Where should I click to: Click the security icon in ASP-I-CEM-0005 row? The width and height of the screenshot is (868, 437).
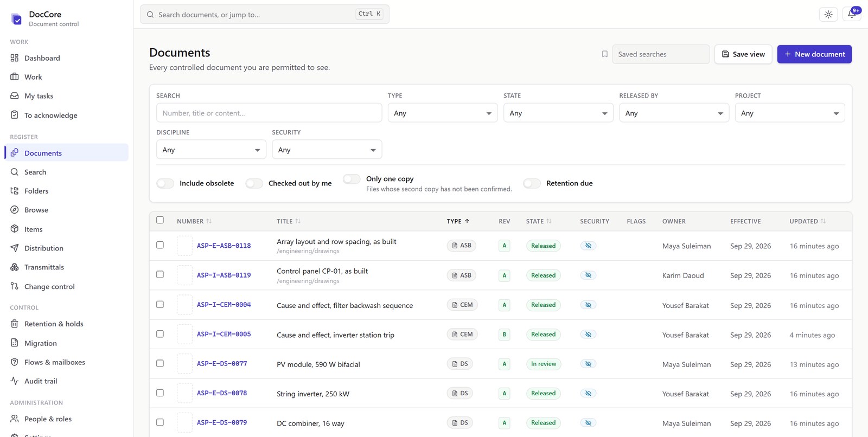point(588,335)
